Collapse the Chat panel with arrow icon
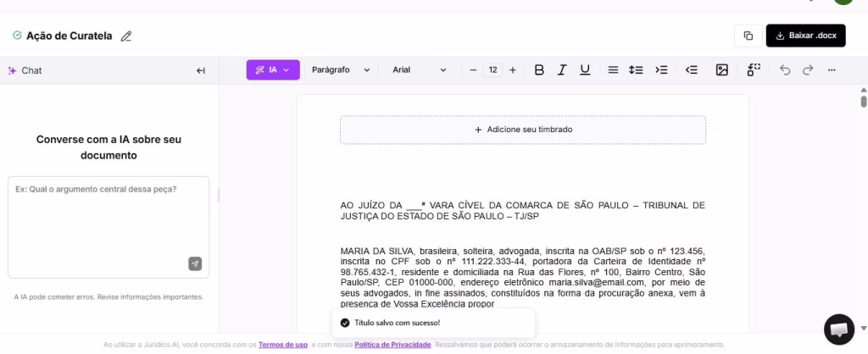Viewport: 868px width, 354px height. click(x=201, y=71)
